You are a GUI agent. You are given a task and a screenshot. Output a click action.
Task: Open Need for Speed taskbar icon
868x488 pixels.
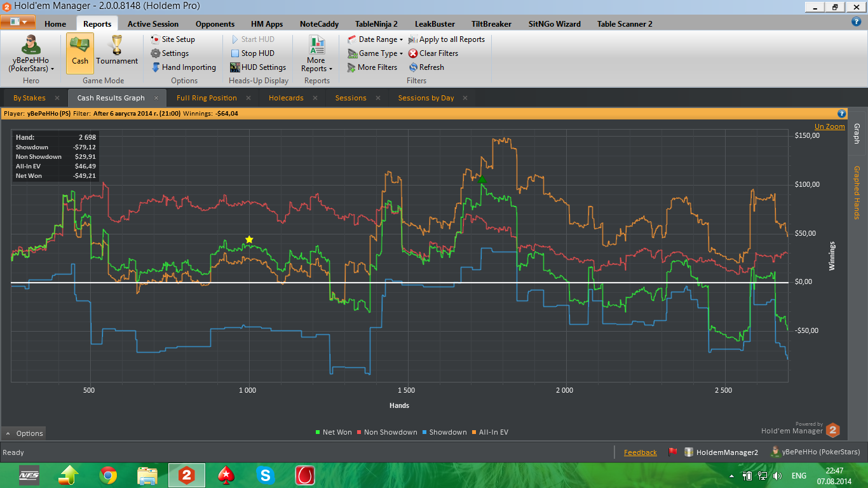(x=29, y=475)
